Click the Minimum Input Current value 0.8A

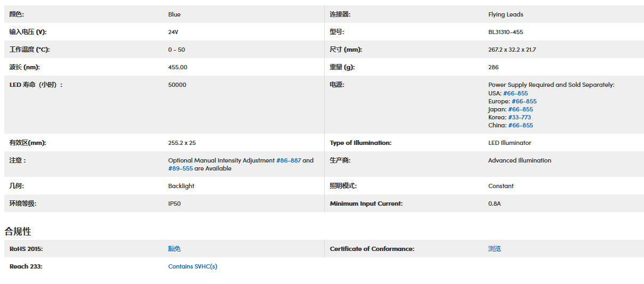pyautogui.click(x=494, y=204)
